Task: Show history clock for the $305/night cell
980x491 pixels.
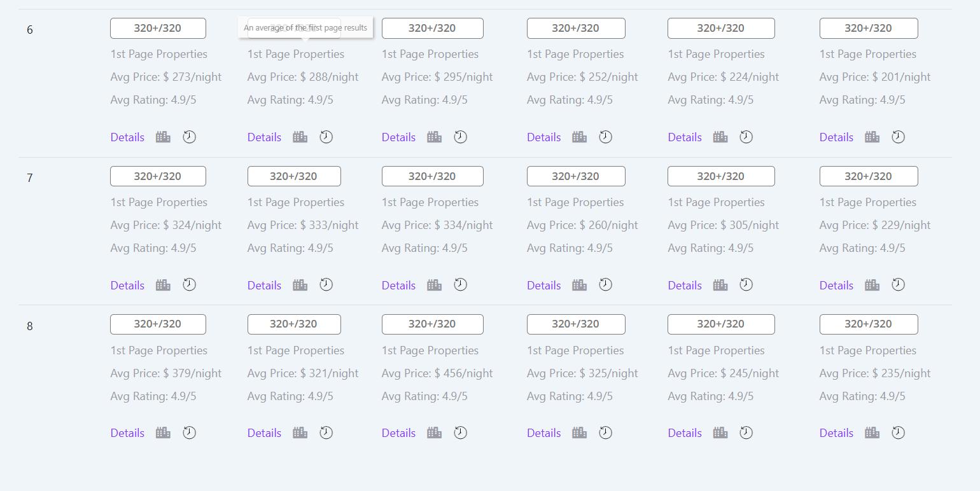Action: [746, 285]
